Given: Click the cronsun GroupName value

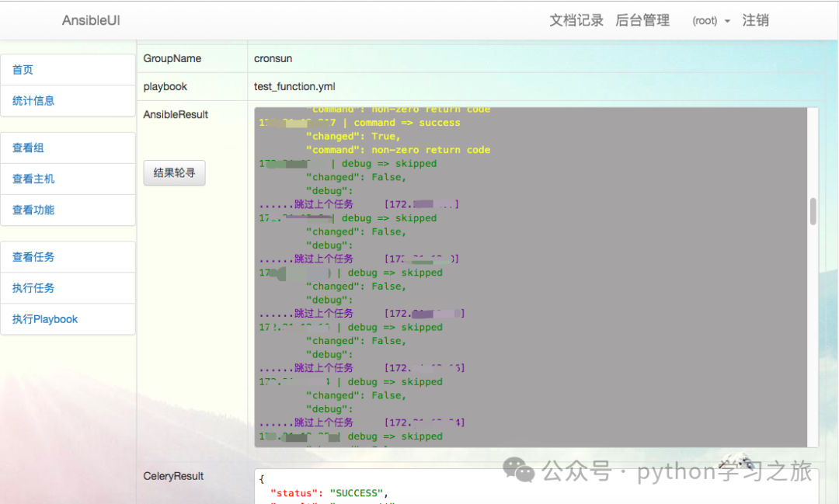Looking at the screenshot, I should pyautogui.click(x=273, y=58).
